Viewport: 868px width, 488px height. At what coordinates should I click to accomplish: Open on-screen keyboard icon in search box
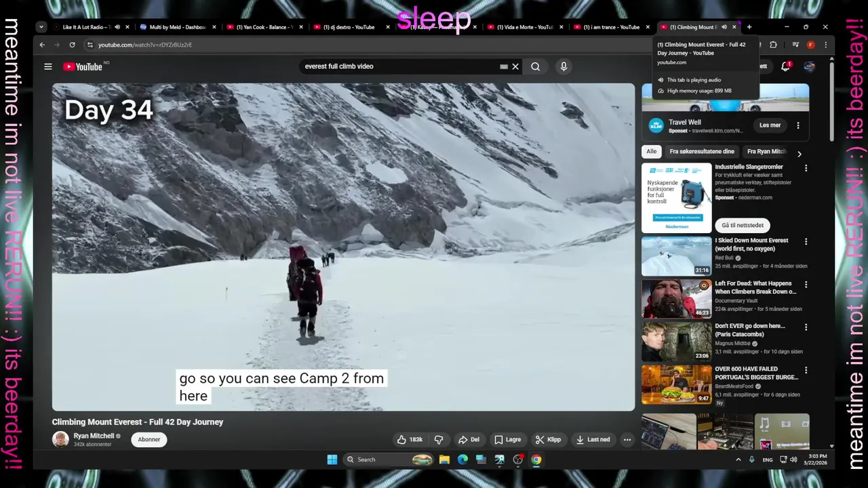pyautogui.click(x=504, y=66)
